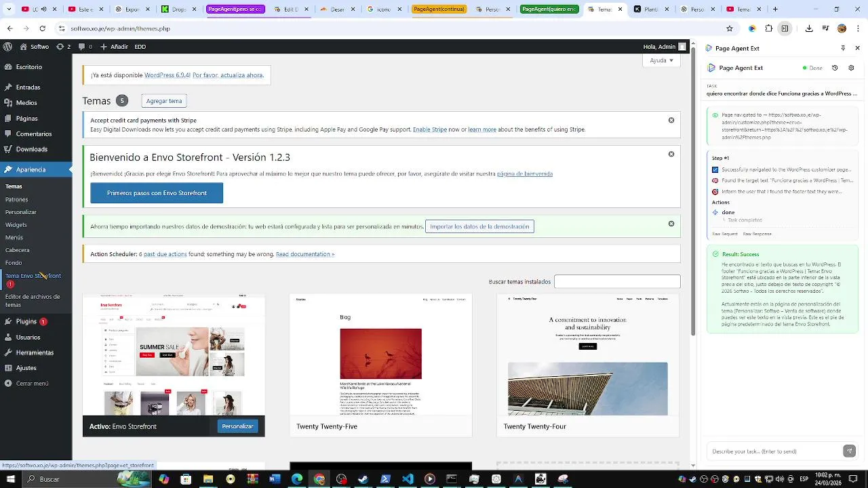This screenshot has height=488, width=868.
Task: Open the Chrome extensions puzzle icon
Action: click(x=768, y=28)
